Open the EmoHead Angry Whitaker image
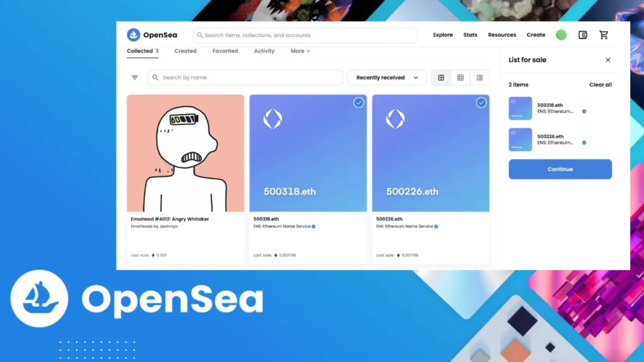 (x=185, y=153)
